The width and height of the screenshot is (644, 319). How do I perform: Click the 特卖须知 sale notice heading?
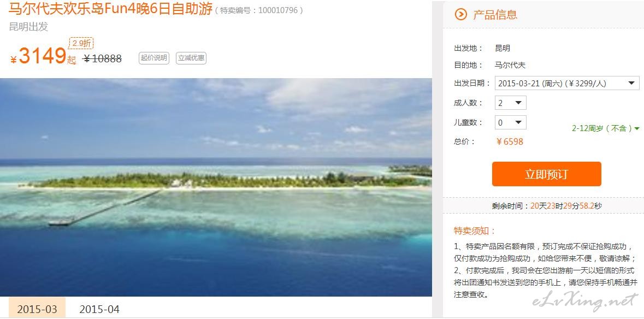pyautogui.click(x=475, y=231)
